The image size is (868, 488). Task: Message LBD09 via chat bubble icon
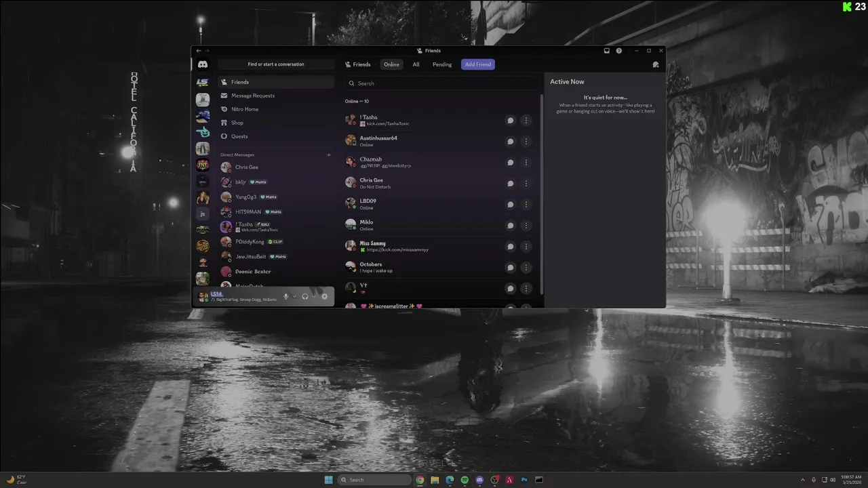(x=511, y=205)
